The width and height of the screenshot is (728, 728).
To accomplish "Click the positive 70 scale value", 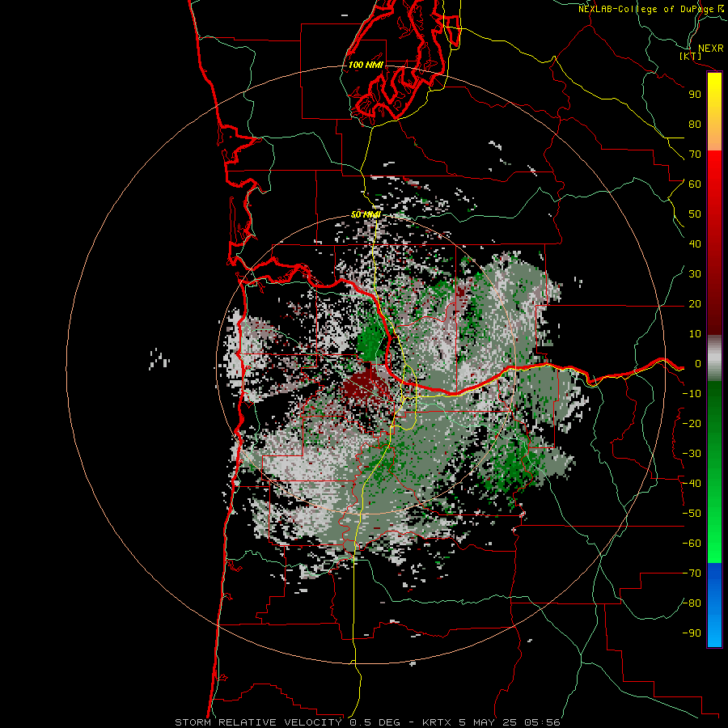I will (x=695, y=154).
